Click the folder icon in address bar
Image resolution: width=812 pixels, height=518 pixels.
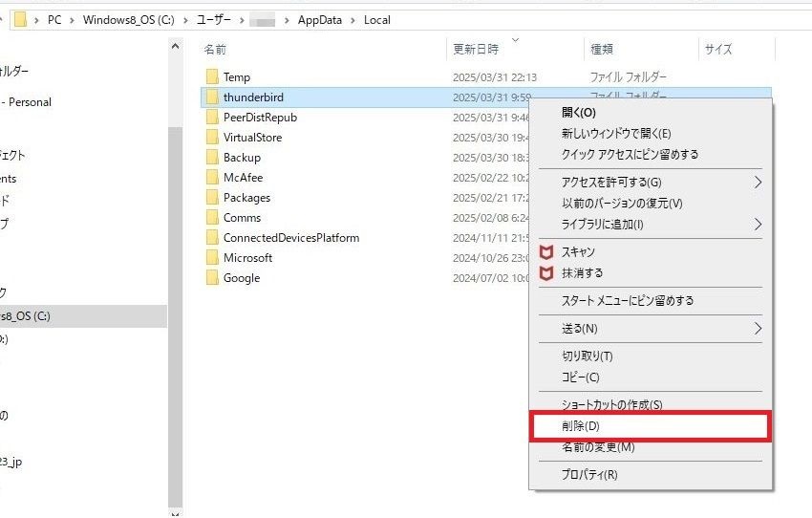pos(19,20)
